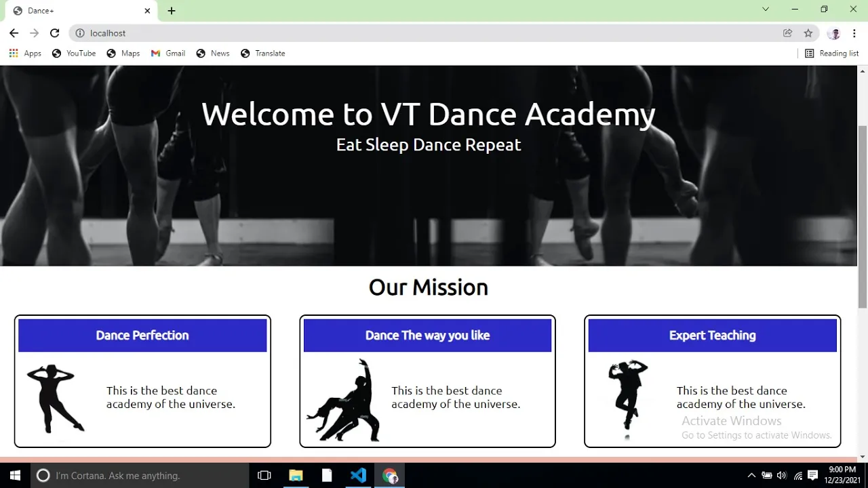Open the Maps bookmark
This screenshot has height=488, width=868.
click(x=123, y=54)
